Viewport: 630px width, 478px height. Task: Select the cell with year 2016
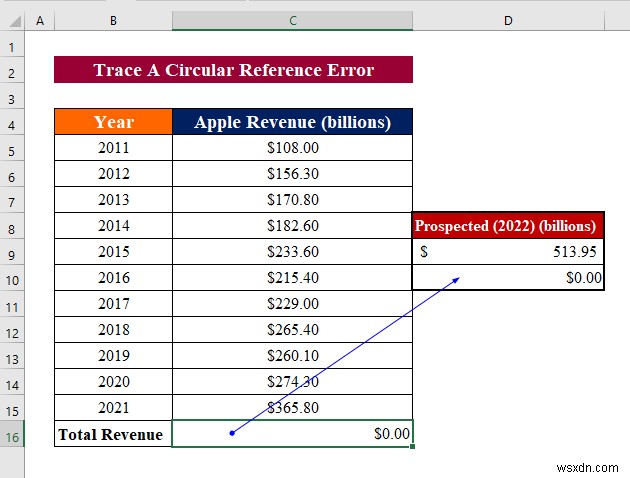pyautogui.click(x=113, y=278)
